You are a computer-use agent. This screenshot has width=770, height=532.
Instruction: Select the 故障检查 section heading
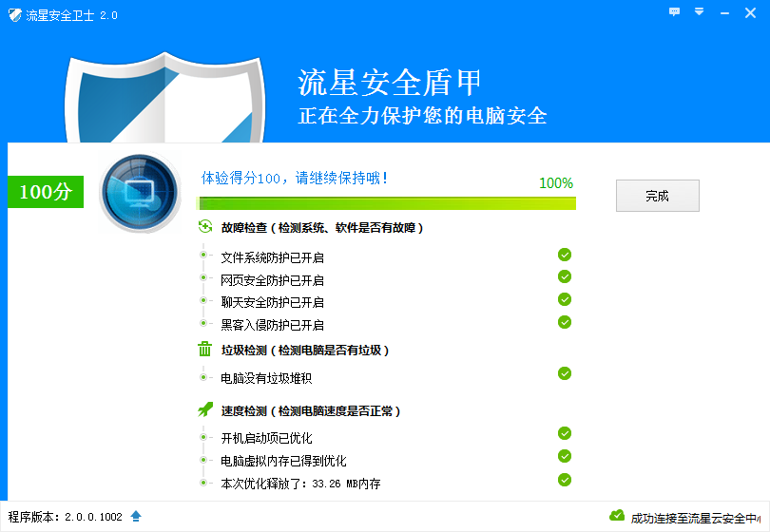322,228
